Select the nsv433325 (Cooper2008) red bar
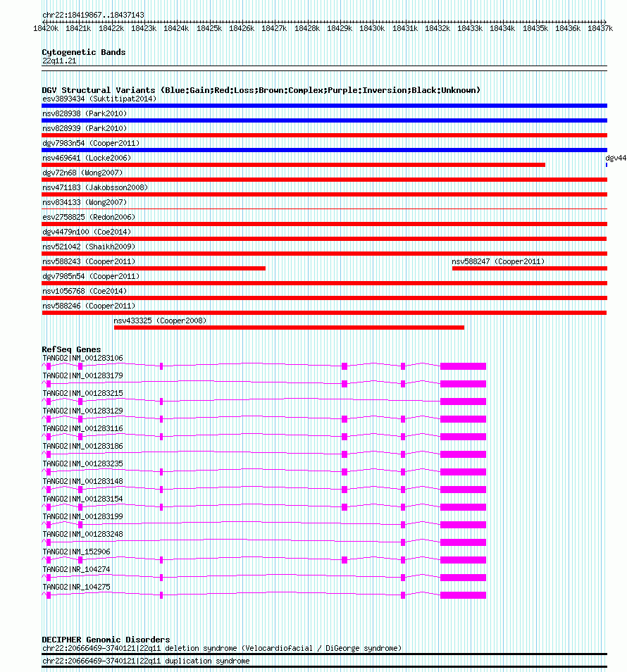627x672 pixels. pos(289,328)
